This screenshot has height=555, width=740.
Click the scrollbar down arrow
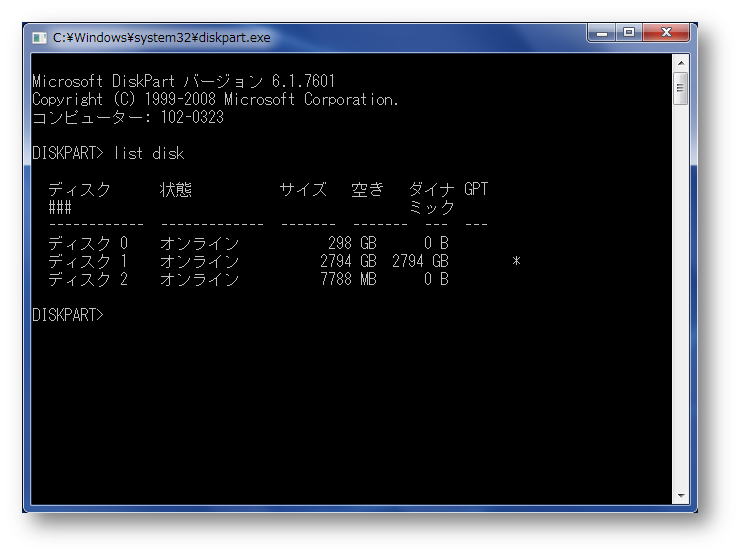point(681,495)
